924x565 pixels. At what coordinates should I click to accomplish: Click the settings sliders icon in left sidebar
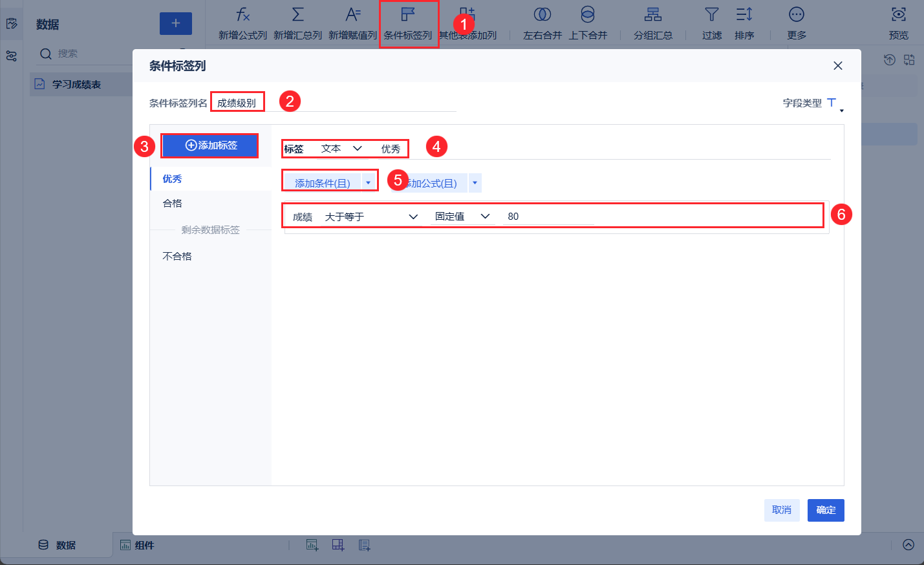tap(12, 56)
